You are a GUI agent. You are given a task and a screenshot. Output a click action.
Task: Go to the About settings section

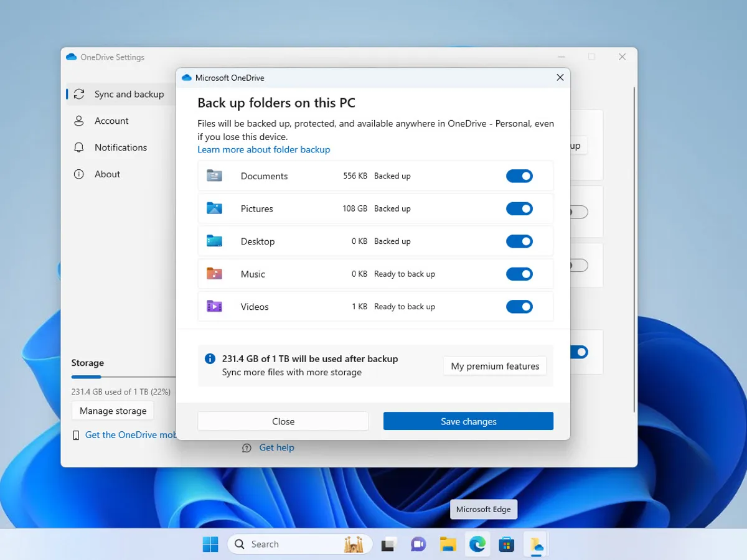[107, 174]
